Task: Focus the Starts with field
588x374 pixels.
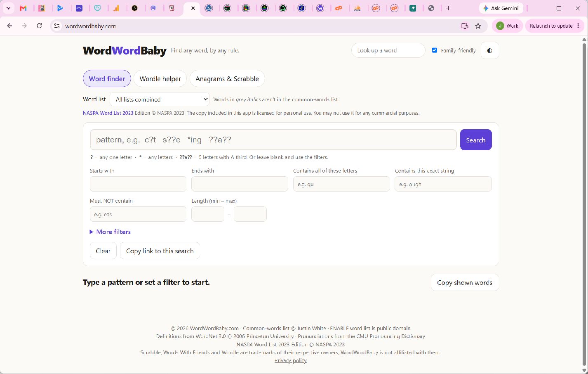Action: click(x=138, y=184)
